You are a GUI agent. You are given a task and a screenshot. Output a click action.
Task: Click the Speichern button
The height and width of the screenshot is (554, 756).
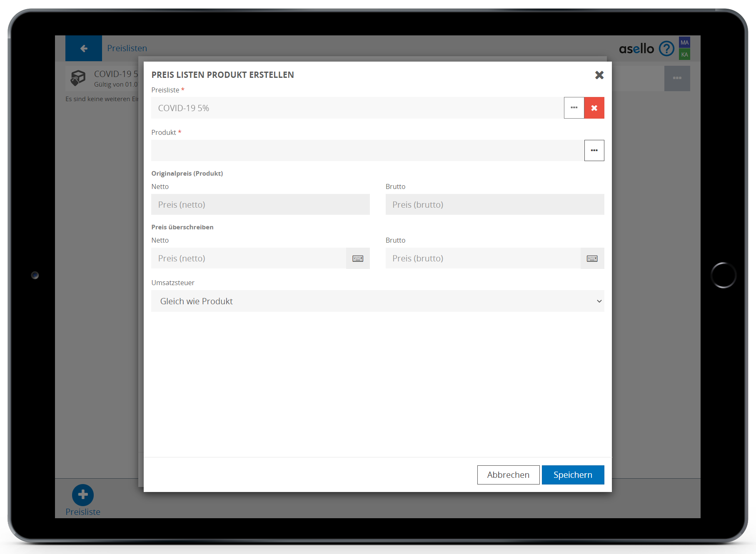click(x=573, y=475)
